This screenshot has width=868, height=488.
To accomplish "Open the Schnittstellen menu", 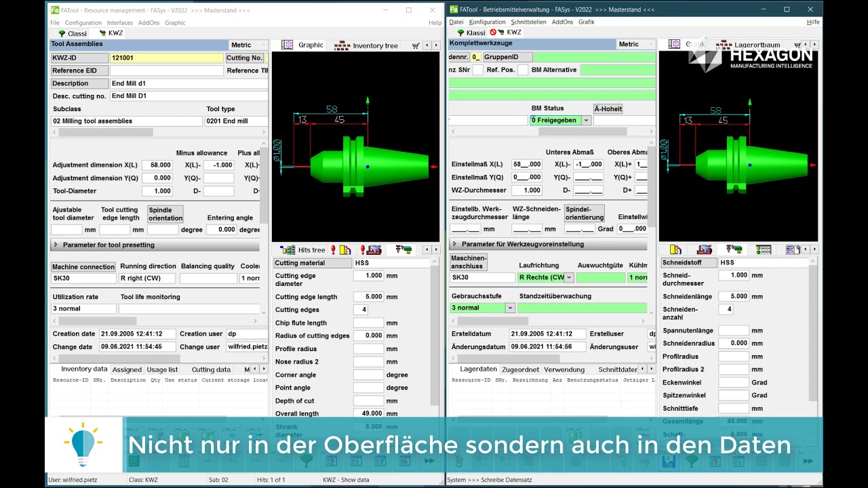I will [x=528, y=22].
